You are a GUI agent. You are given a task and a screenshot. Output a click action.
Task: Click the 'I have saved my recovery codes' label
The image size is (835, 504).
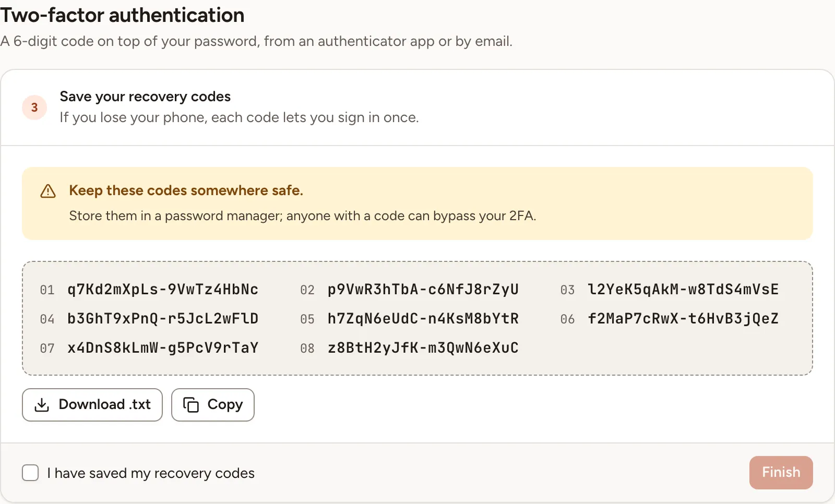coord(151,473)
